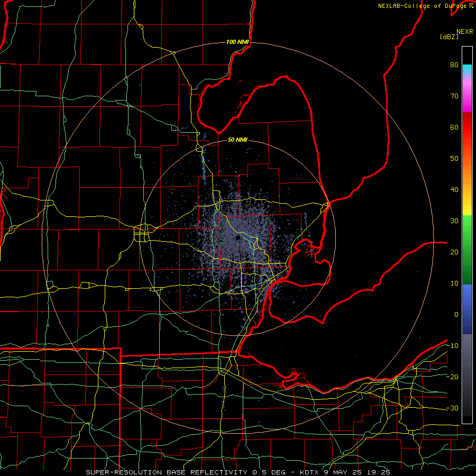
Task: Click the -30 value on dBZ scale
Action: point(452,408)
